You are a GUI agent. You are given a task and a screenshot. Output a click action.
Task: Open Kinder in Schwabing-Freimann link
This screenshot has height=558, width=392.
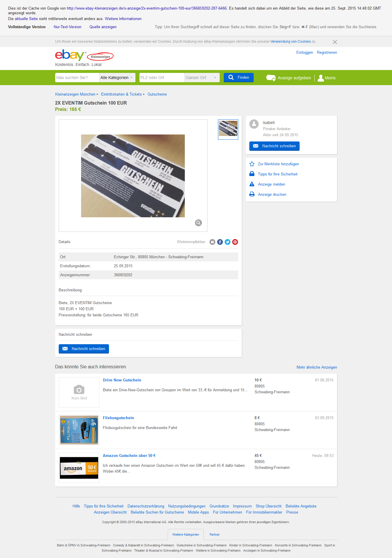tap(251, 546)
